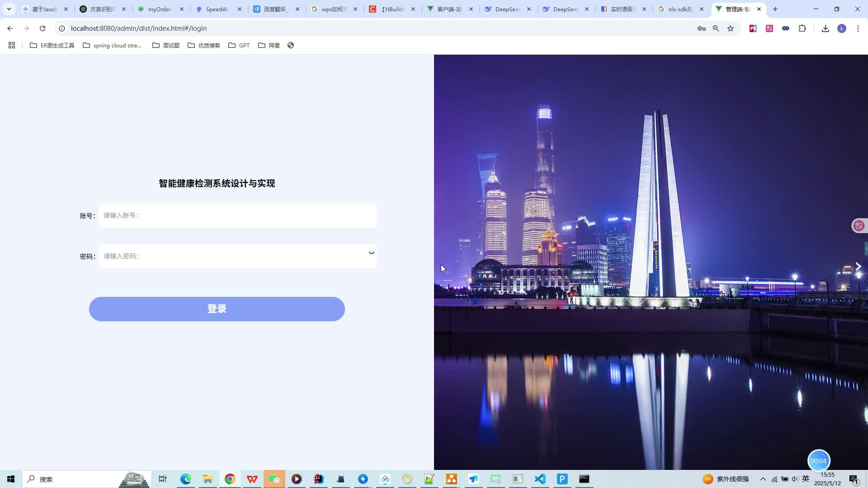Open Chrome downloads icon
Screen dimensions: 868x488
(826, 28)
